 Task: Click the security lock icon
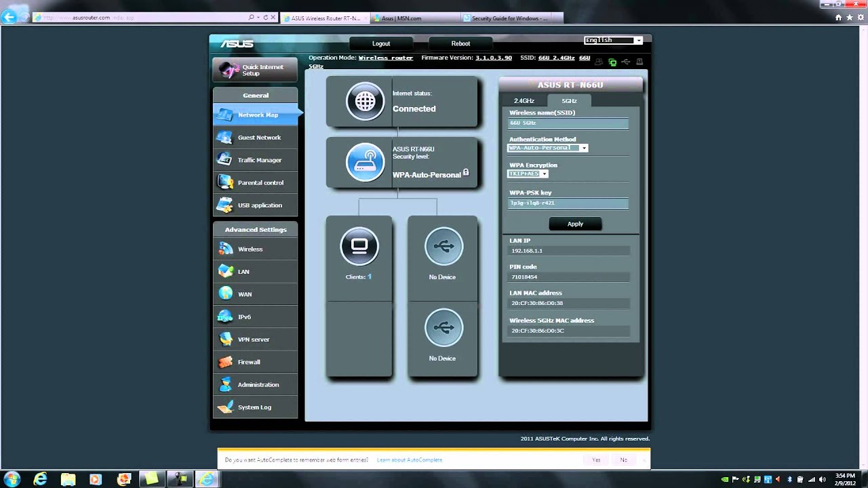click(466, 173)
